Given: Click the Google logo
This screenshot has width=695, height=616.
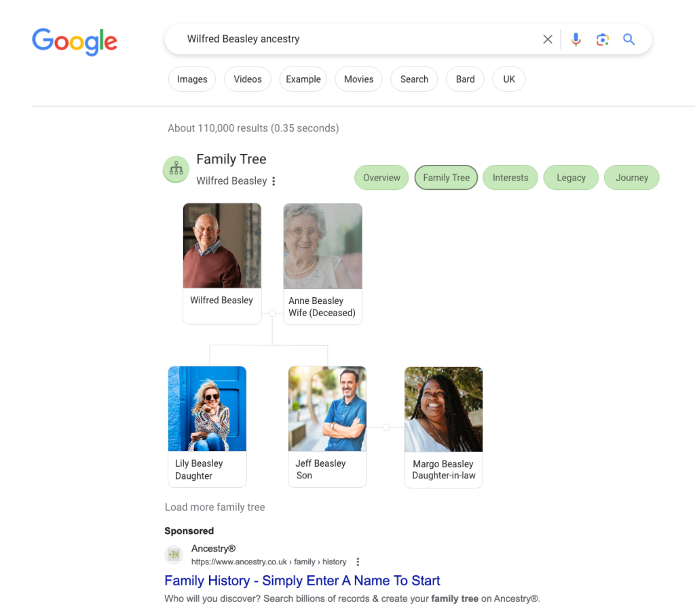Looking at the screenshot, I should [x=75, y=41].
